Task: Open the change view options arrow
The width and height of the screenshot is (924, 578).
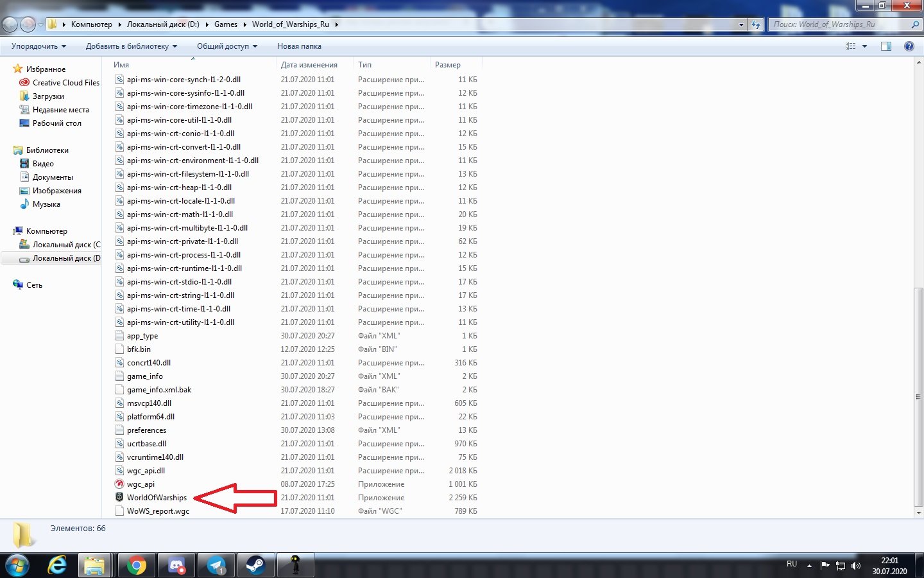Action: click(x=864, y=46)
